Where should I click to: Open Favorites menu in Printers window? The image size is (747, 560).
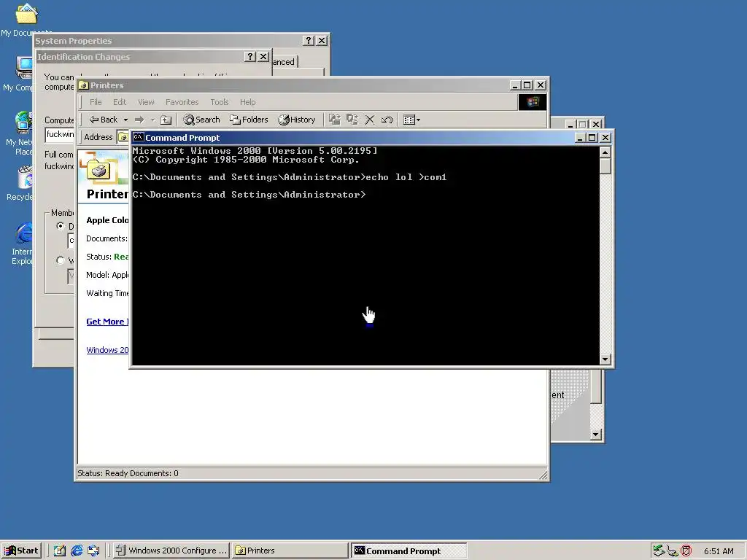pos(182,102)
